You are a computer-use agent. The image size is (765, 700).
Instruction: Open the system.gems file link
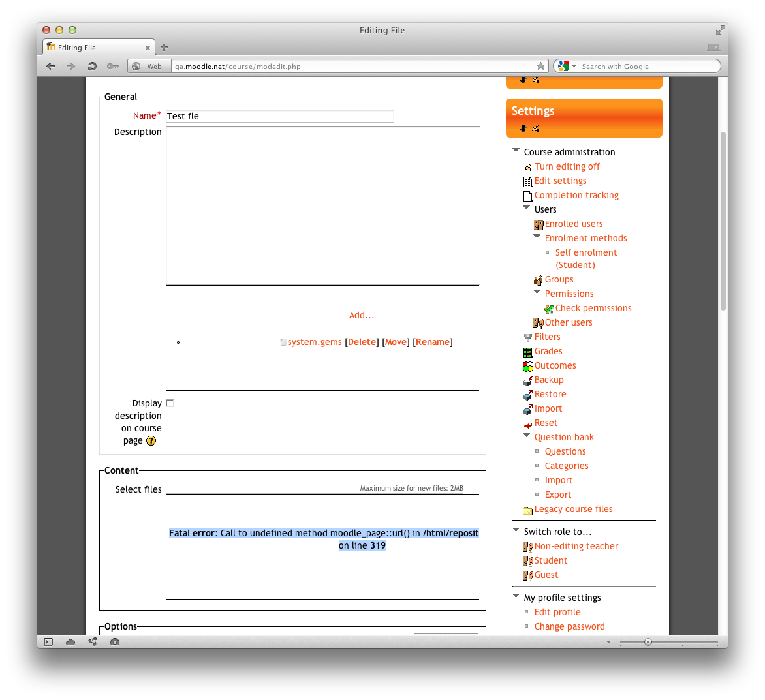click(x=315, y=342)
